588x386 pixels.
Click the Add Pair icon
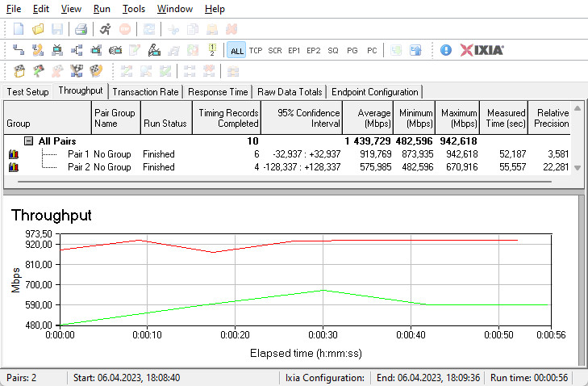point(19,50)
